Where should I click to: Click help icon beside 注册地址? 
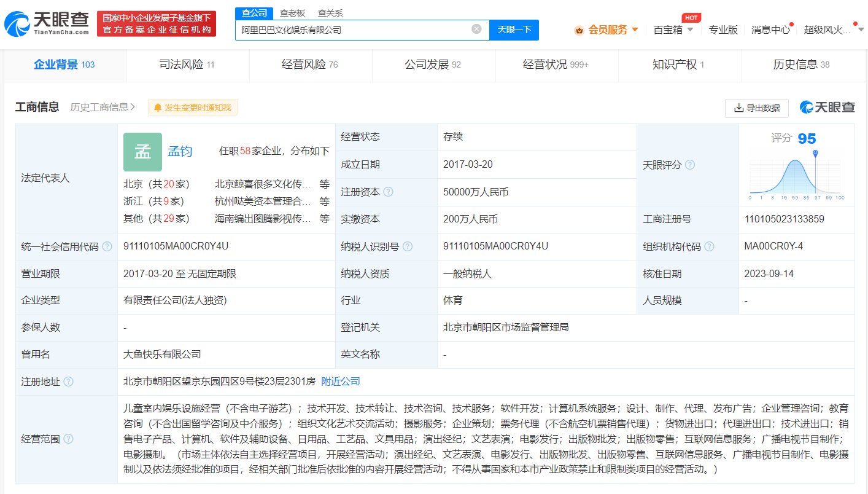(x=68, y=382)
